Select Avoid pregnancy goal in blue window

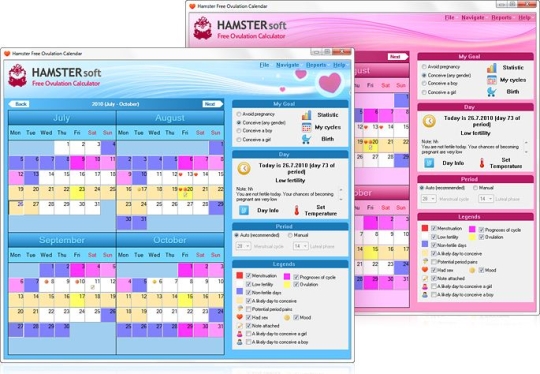(x=238, y=114)
